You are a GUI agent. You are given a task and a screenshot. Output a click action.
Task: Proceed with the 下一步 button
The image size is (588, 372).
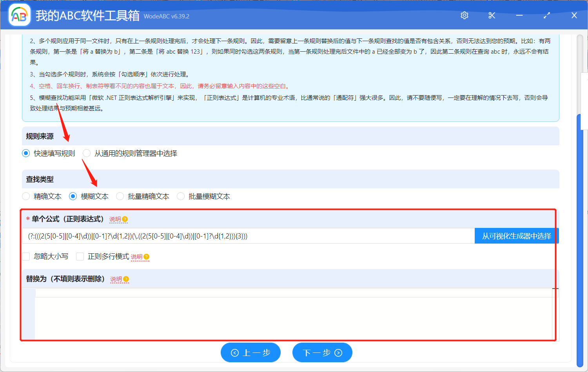tap(322, 352)
